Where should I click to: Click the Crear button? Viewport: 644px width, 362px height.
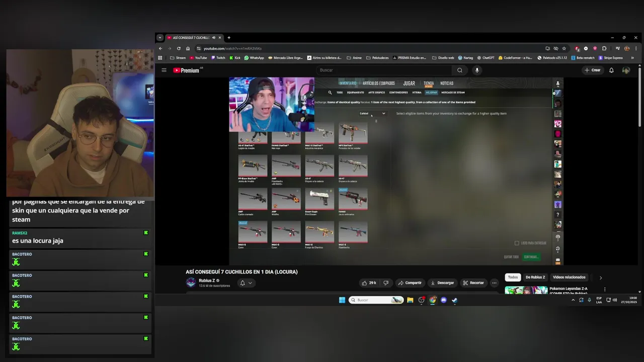pyautogui.click(x=593, y=70)
